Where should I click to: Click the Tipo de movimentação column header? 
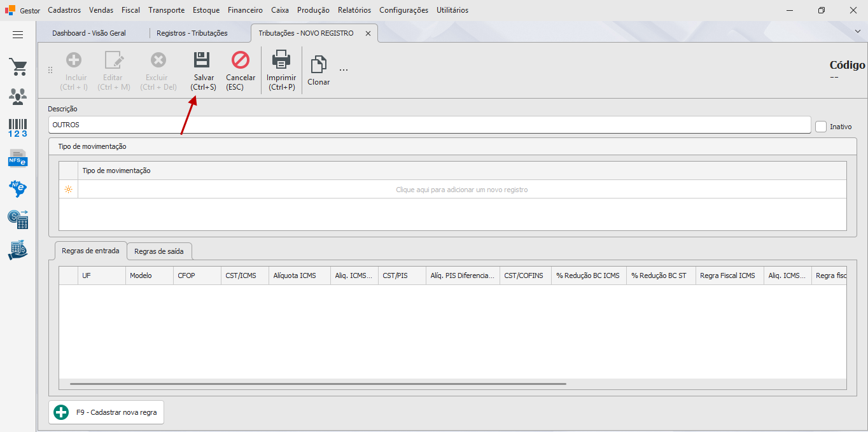coord(462,171)
